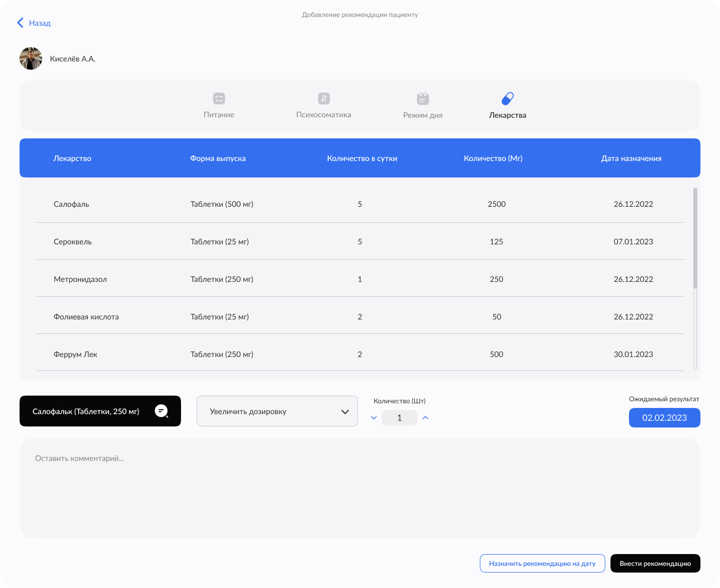The height and width of the screenshot is (588, 720).
Task: Click the 500 quantity cell in Феррум Лек row
Action: pyautogui.click(x=497, y=354)
